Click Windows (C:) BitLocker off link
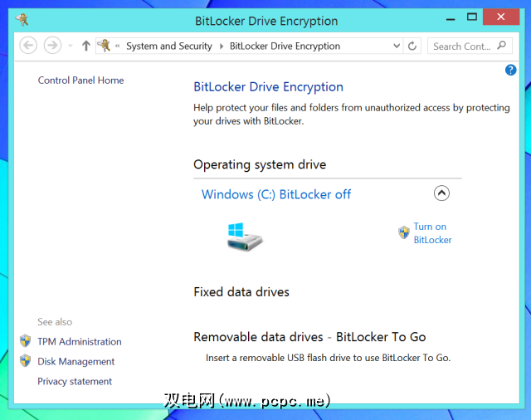 pyautogui.click(x=276, y=194)
